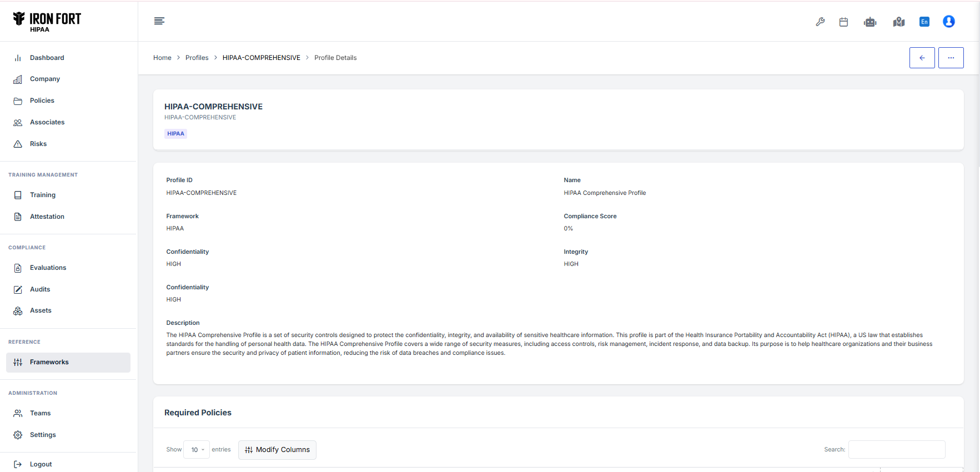980x472 pixels.
Task: Expand the show entries dropdown
Action: click(x=197, y=450)
